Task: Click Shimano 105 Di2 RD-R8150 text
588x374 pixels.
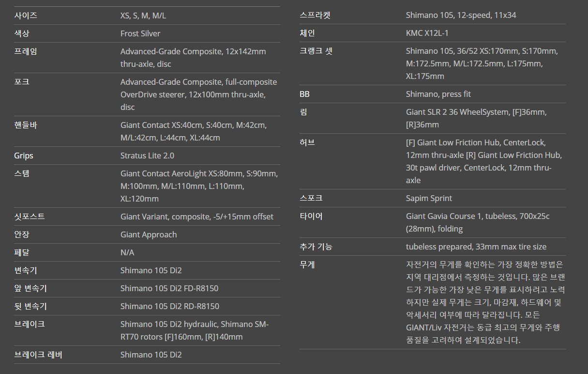Action: click(170, 306)
